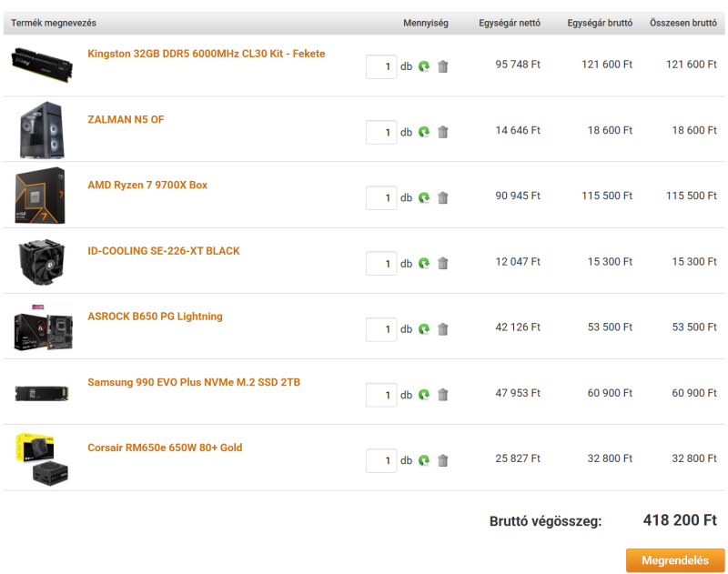The image size is (728, 574).
Task: Update quantity of AMD Ryzen 7 9700X
Action: pyautogui.click(x=424, y=197)
